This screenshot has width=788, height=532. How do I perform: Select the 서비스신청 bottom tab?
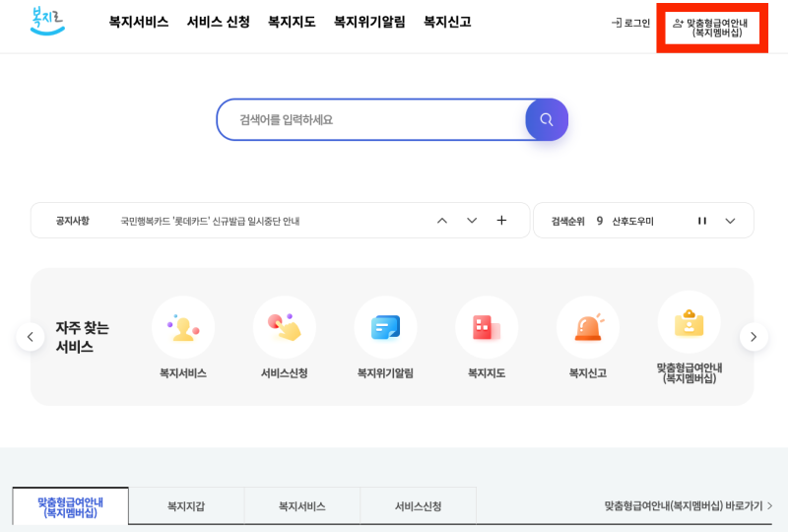coord(418,506)
